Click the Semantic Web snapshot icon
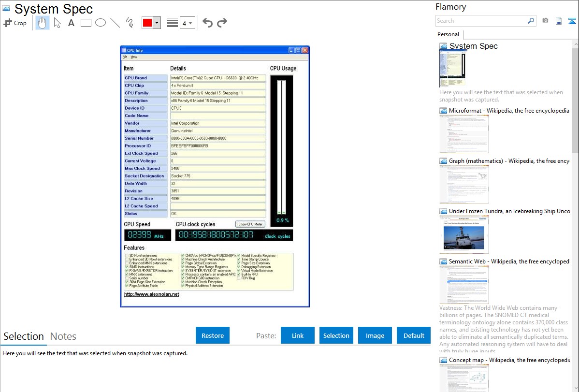The height and width of the screenshot is (392, 579). pyautogui.click(x=443, y=261)
